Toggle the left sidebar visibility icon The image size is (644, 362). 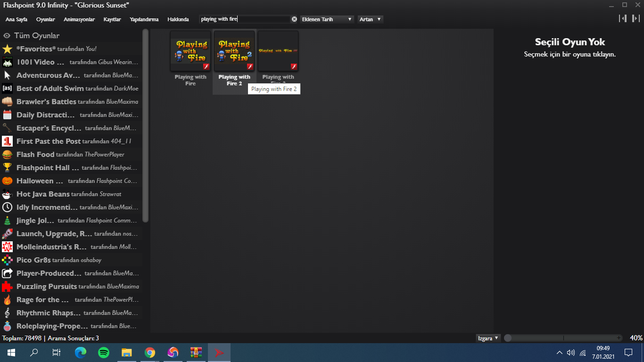point(623,18)
